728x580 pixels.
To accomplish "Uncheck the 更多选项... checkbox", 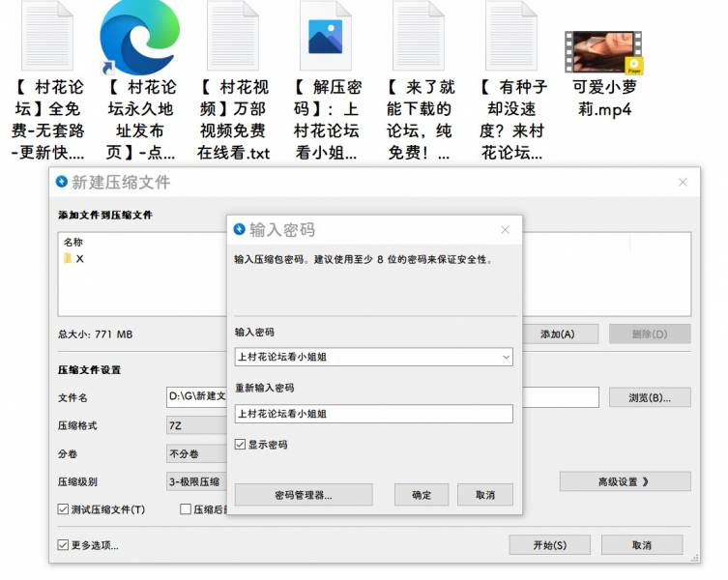I will (64, 545).
